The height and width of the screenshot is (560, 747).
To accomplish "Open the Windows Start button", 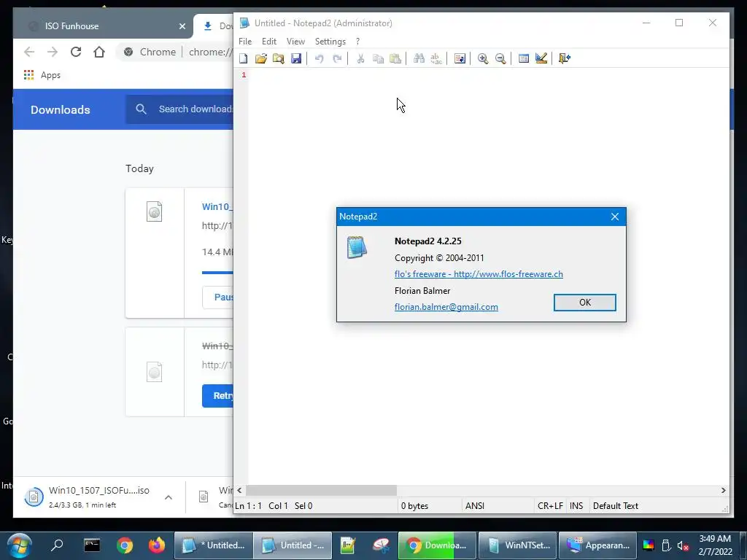I will [19, 545].
